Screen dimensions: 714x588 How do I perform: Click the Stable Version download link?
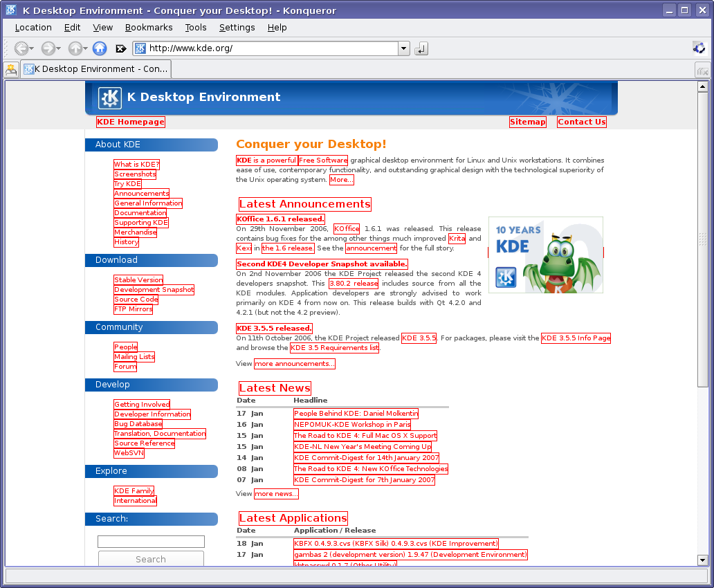pos(138,279)
